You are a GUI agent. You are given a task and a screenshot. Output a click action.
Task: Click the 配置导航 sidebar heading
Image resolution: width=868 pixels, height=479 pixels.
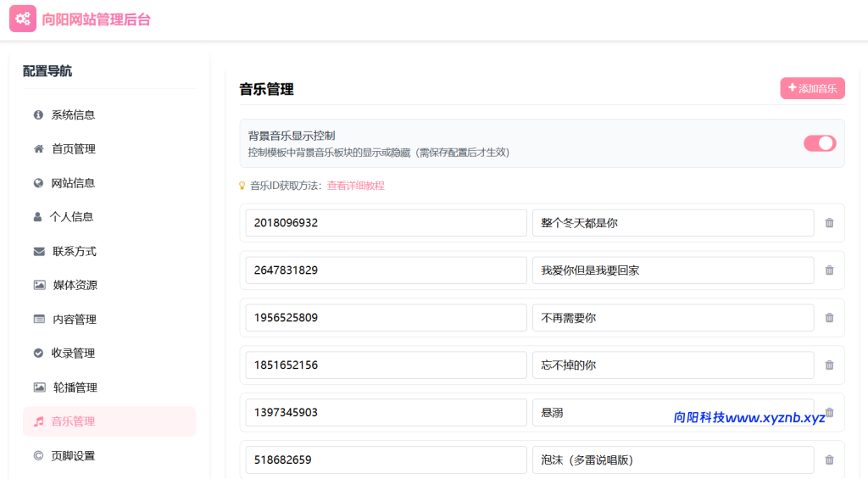[x=47, y=71]
